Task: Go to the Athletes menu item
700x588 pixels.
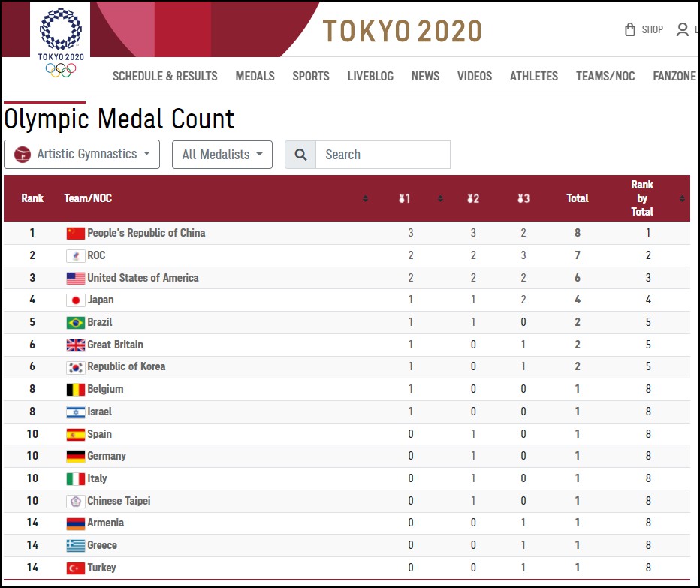Action: [x=533, y=76]
